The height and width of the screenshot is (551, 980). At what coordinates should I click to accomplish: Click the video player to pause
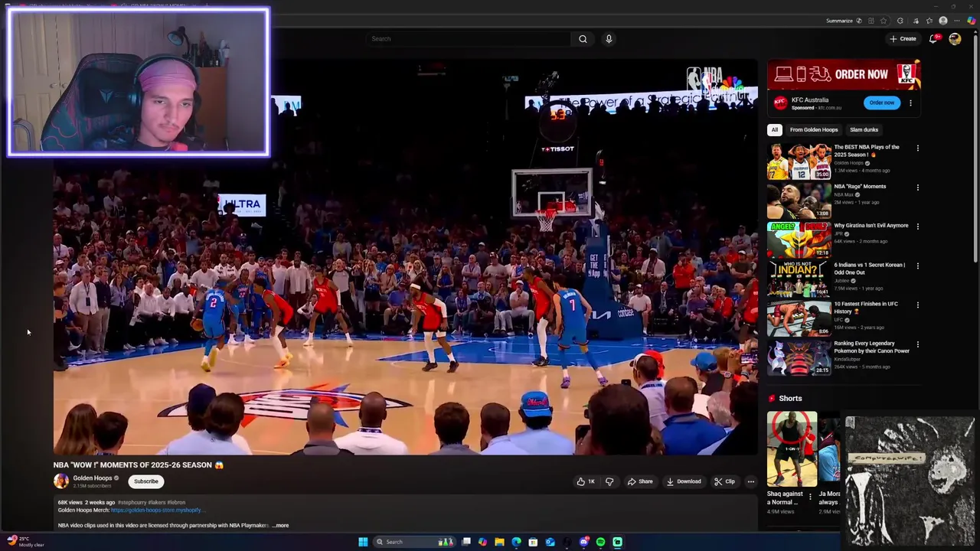(x=406, y=257)
